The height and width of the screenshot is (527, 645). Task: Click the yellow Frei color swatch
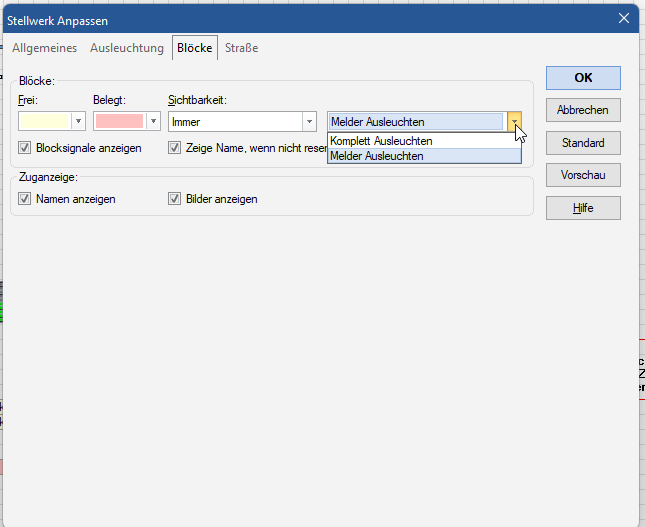pyautogui.click(x=44, y=121)
